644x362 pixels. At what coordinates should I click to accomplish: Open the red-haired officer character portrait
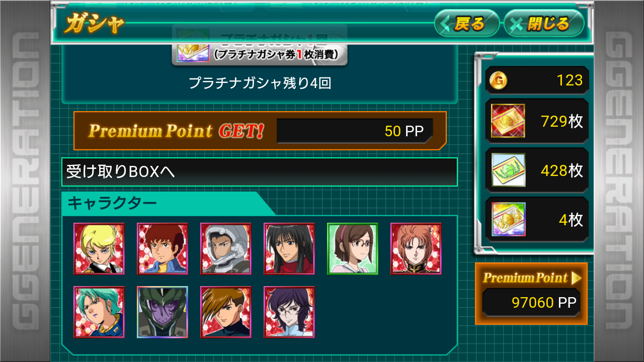point(416,249)
